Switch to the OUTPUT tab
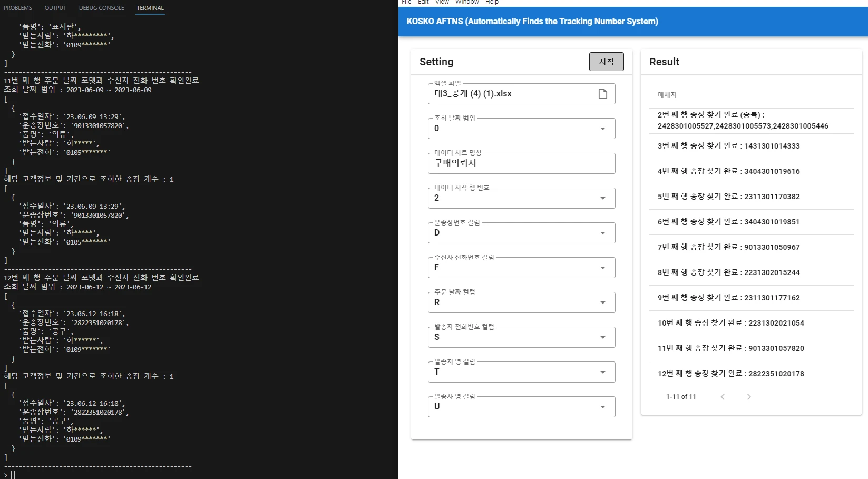This screenshot has width=868, height=479. 55,8
